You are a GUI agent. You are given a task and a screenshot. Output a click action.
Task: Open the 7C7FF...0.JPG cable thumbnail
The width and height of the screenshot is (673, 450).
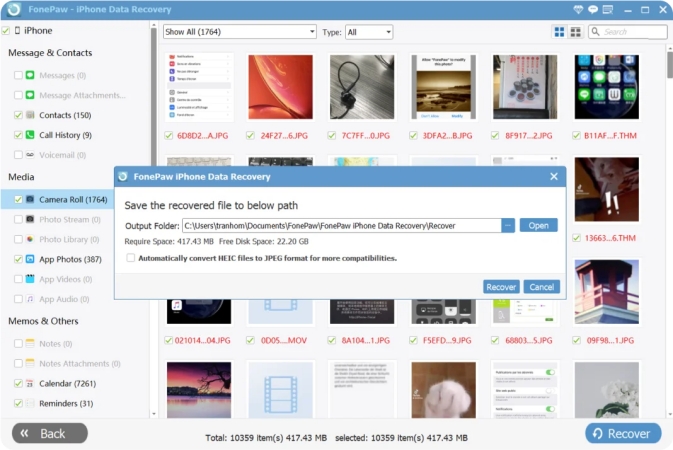(x=362, y=87)
